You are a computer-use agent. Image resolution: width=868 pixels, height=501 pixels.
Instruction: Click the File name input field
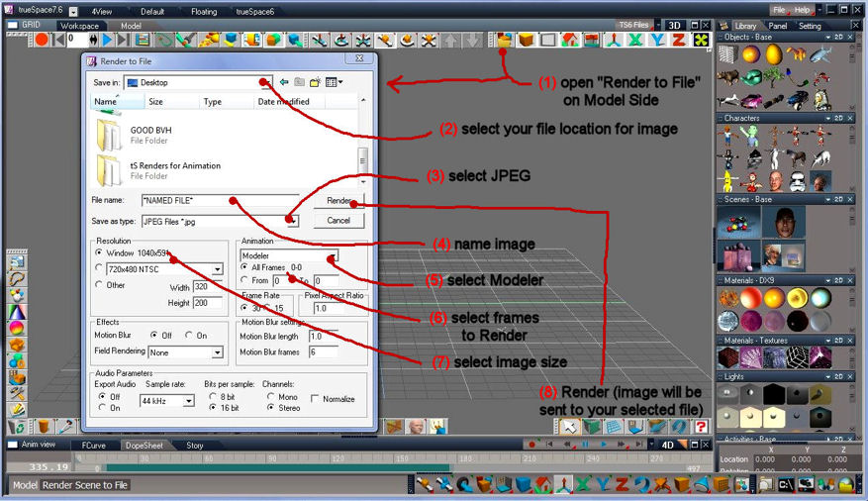click(x=221, y=200)
